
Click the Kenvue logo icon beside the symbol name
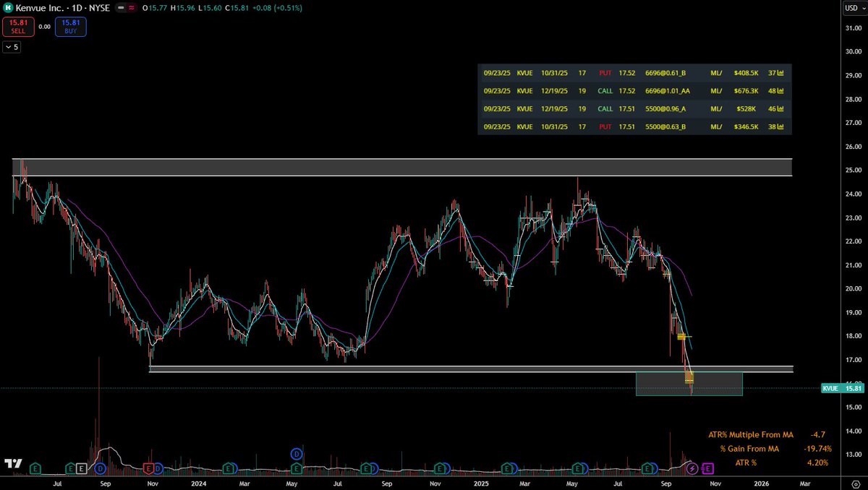pyautogui.click(x=9, y=8)
